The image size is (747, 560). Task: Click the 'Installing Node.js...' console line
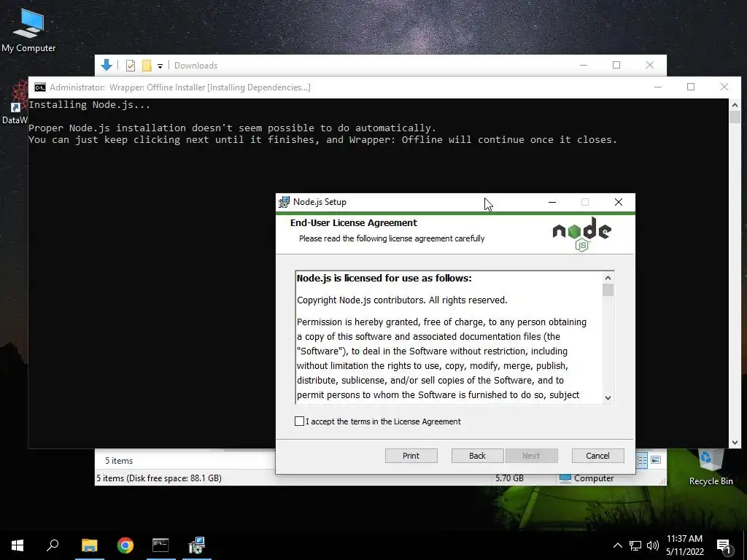[x=89, y=105]
